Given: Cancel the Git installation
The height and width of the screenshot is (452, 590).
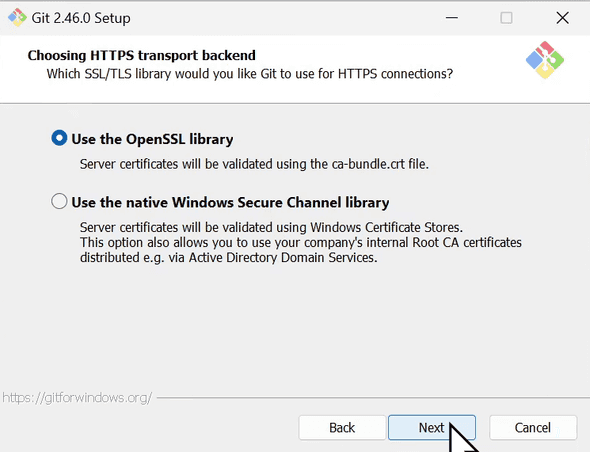Looking at the screenshot, I should point(533,428).
